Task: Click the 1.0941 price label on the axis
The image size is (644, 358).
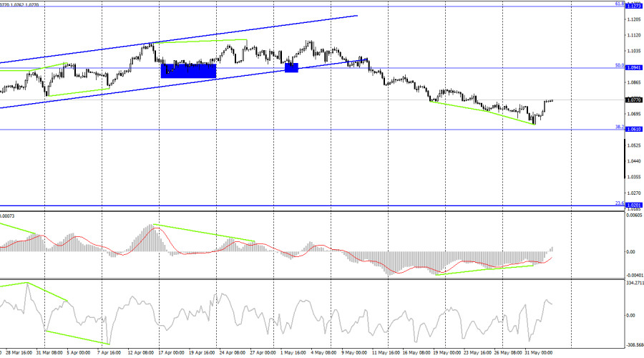Action: tap(633, 67)
